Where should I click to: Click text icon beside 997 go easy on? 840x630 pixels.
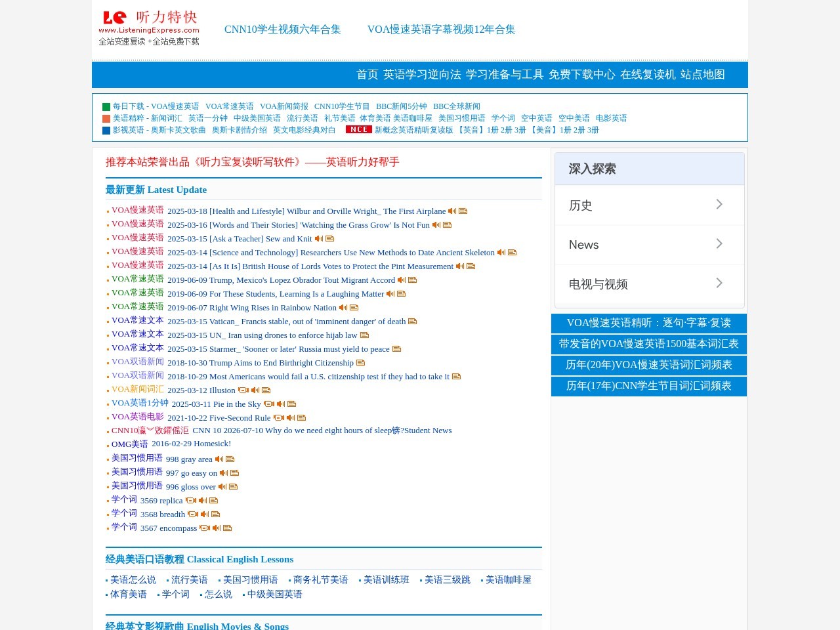pyautogui.click(x=234, y=473)
